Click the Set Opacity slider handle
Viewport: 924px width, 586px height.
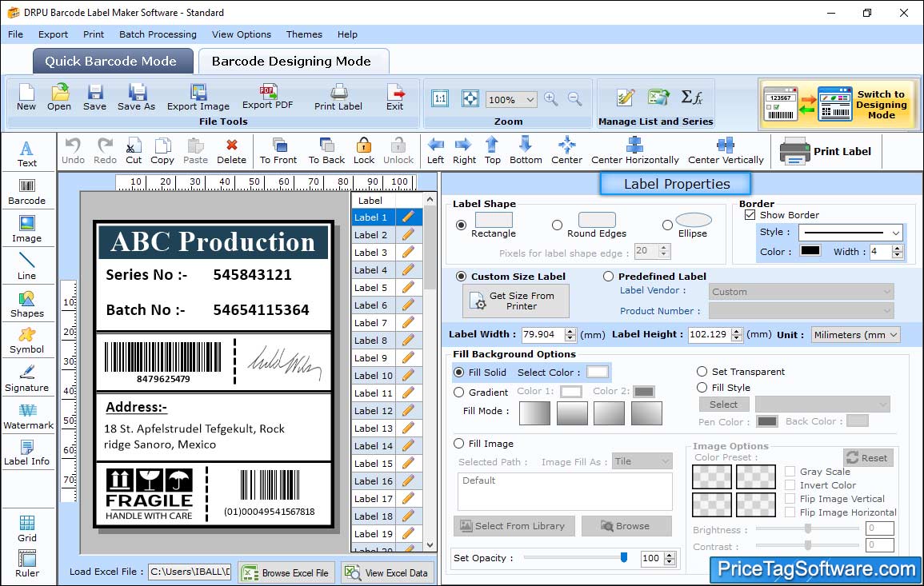(624, 557)
